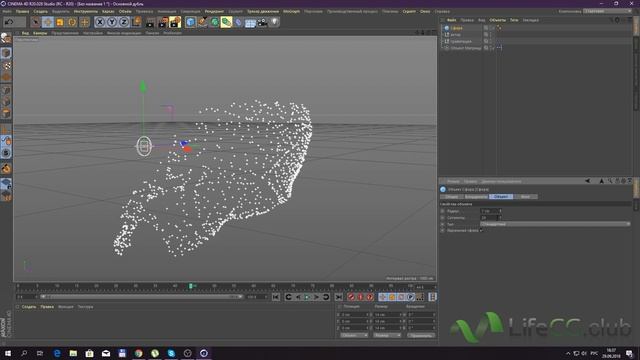Open Render Settings icon
This screenshot has width=640, height=360.
175,22
